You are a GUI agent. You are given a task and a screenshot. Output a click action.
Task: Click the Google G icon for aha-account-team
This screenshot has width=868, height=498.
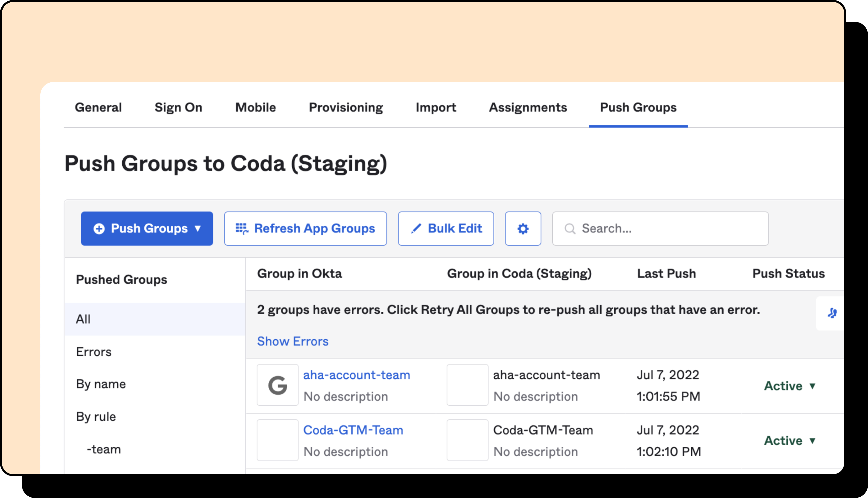coord(278,385)
